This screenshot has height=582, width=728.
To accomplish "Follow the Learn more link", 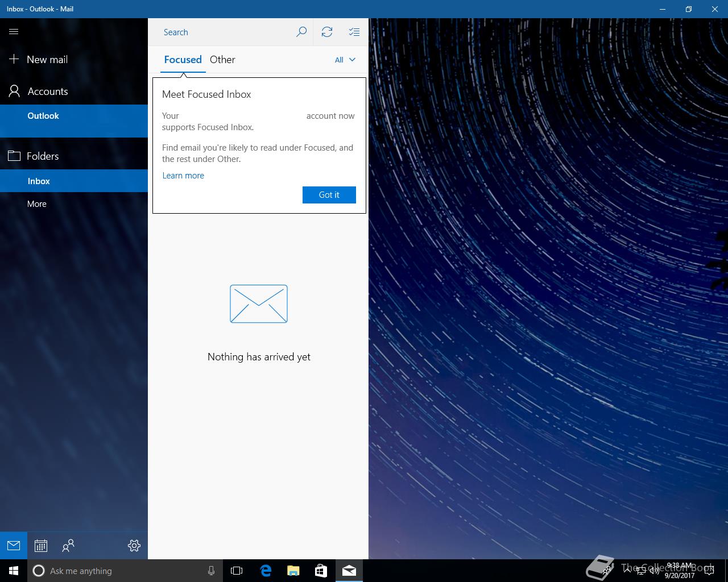I will pyautogui.click(x=183, y=176).
